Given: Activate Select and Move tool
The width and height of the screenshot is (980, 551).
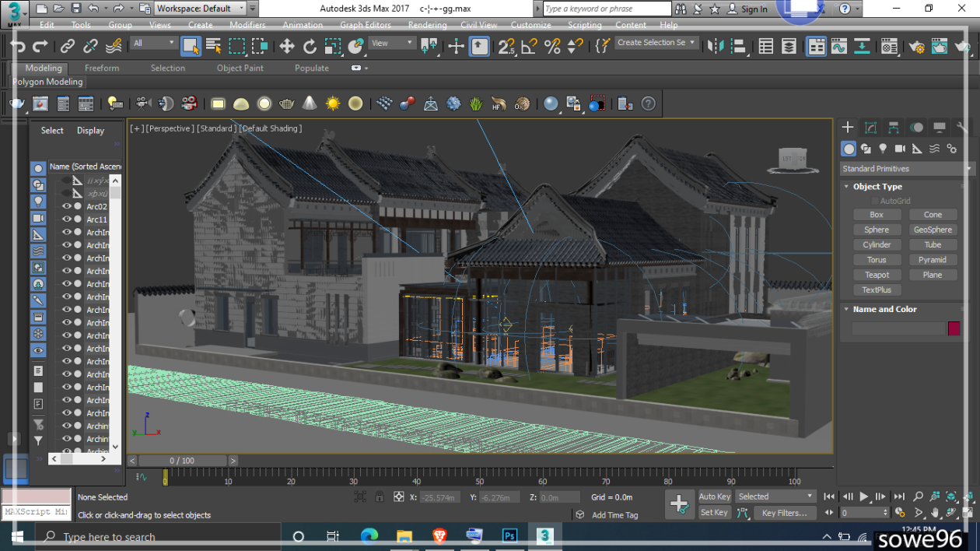Looking at the screenshot, I should point(287,47).
